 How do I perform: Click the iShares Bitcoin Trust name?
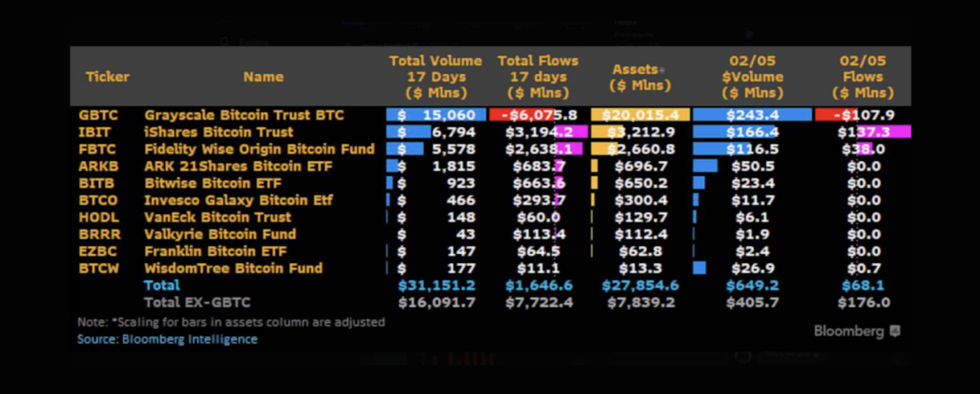(219, 132)
